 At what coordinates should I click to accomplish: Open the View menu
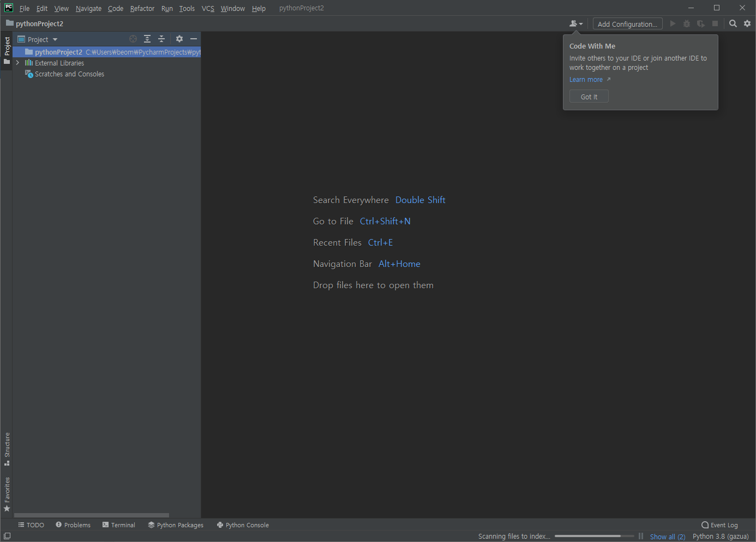point(62,8)
